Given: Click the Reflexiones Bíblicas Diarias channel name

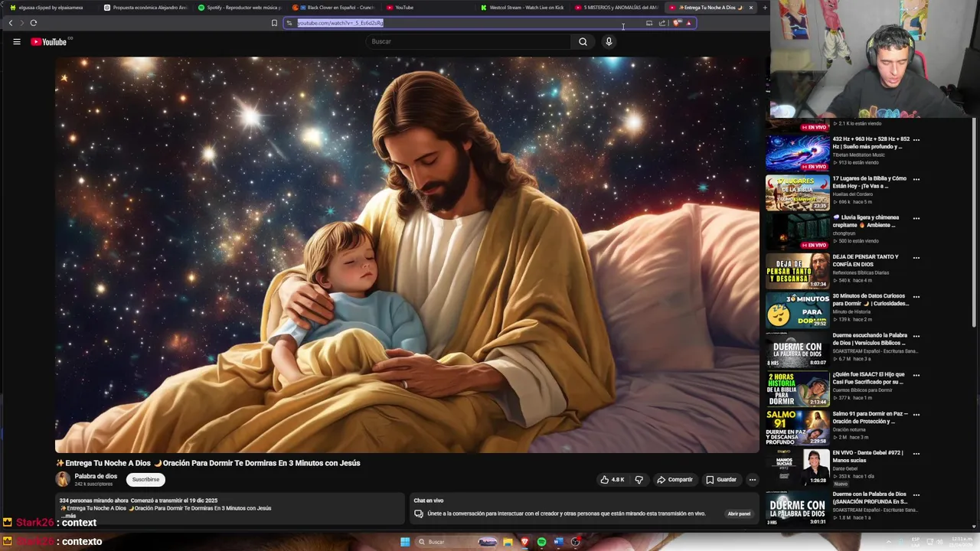Looking at the screenshot, I should tap(861, 272).
